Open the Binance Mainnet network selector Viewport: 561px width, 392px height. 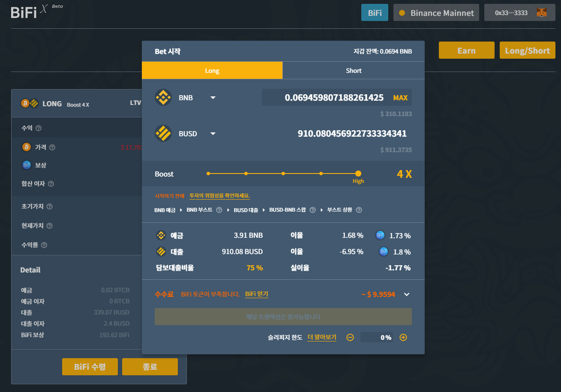pos(436,13)
